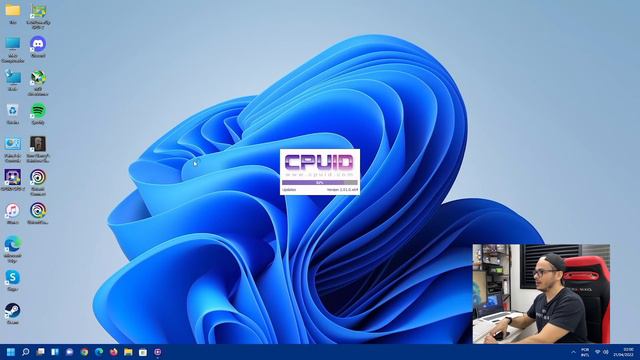Open the swirl-logo shortcut beside iTunes

[38, 211]
